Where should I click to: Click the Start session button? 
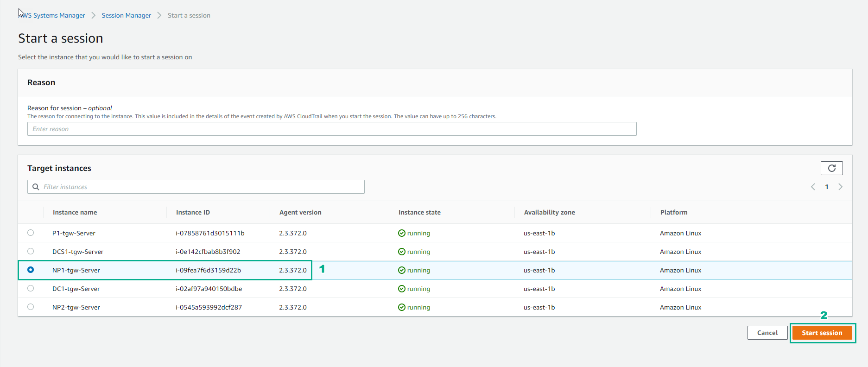tap(822, 333)
